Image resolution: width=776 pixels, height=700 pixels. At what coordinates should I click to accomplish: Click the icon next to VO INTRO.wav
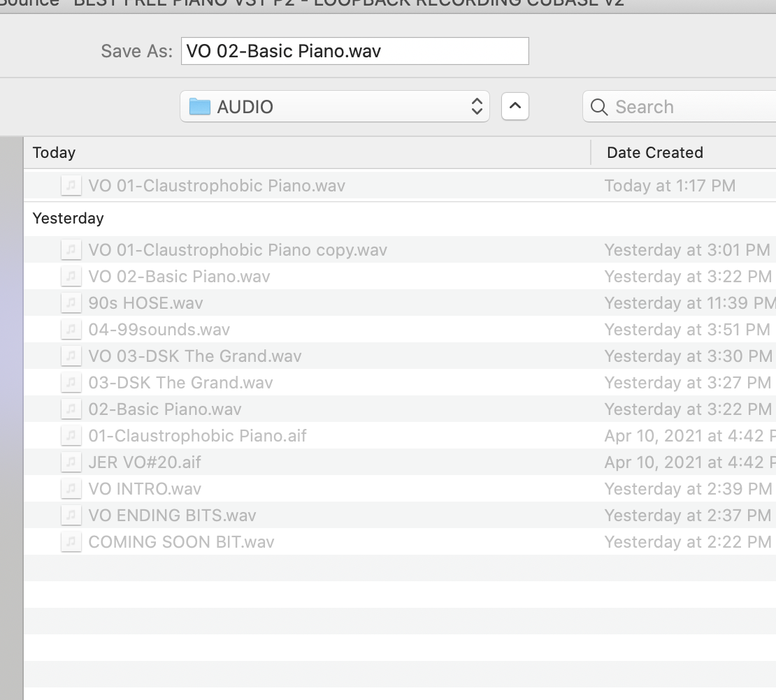(x=70, y=489)
